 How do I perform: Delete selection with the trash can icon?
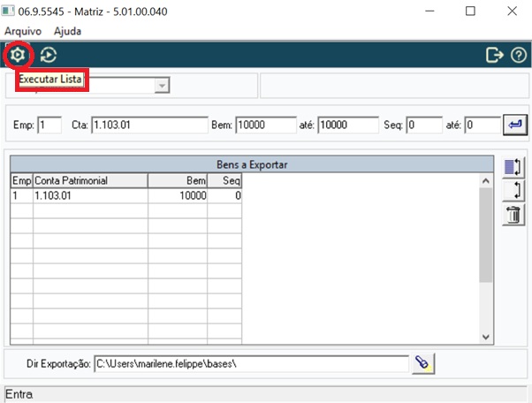coord(513,215)
